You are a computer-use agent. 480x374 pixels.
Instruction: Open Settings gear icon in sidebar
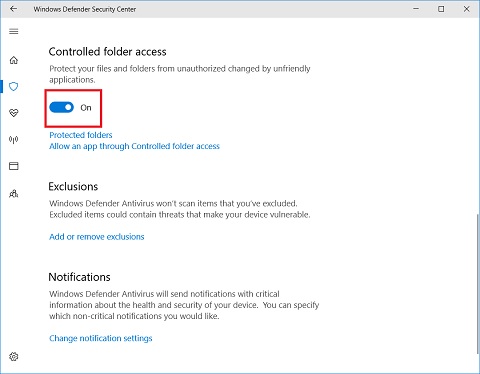(x=14, y=357)
